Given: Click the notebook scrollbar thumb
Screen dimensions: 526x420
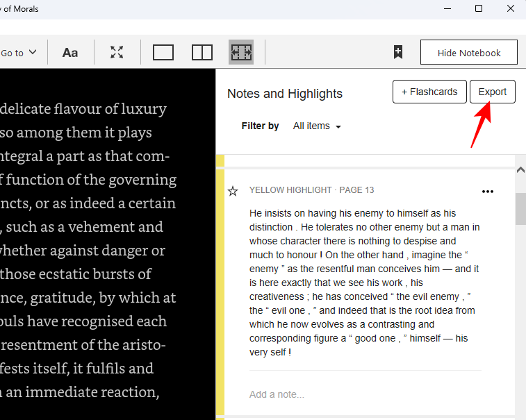Looking at the screenshot, I should (x=520, y=208).
